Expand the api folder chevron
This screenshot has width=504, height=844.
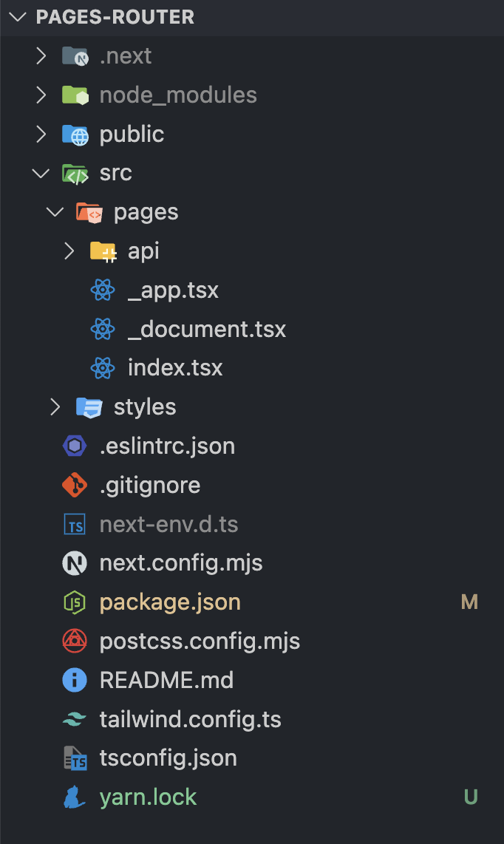click(x=69, y=251)
